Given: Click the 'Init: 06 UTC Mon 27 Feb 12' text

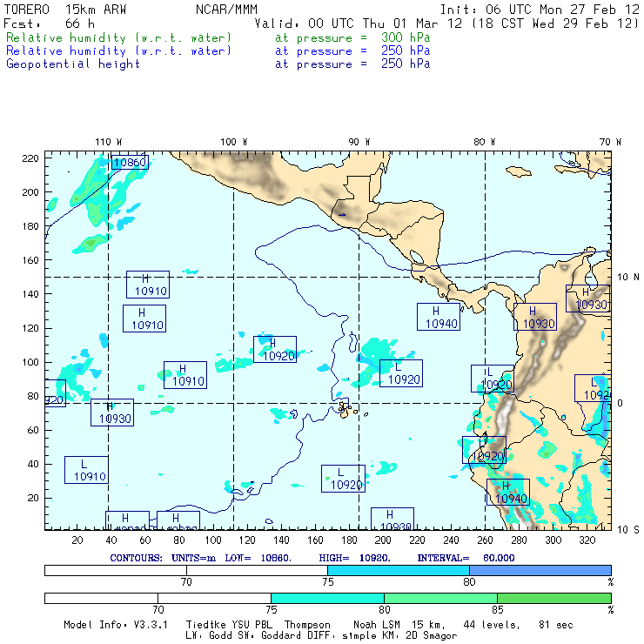Looking at the screenshot, I should click(x=540, y=10).
